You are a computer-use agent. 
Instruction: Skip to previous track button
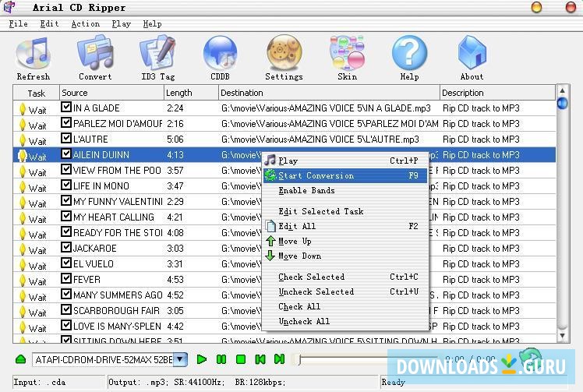pyautogui.click(x=260, y=359)
